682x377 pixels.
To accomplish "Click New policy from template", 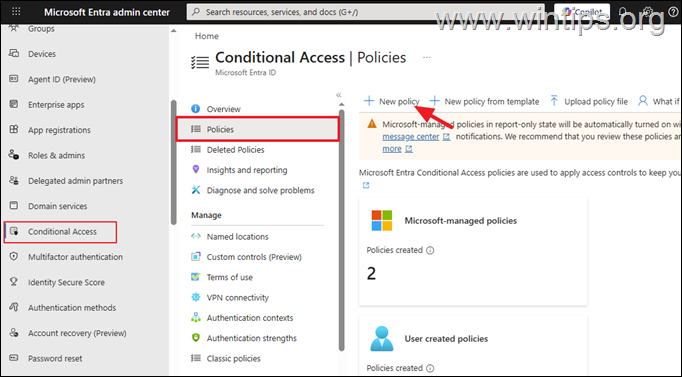I will coord(484,101).
